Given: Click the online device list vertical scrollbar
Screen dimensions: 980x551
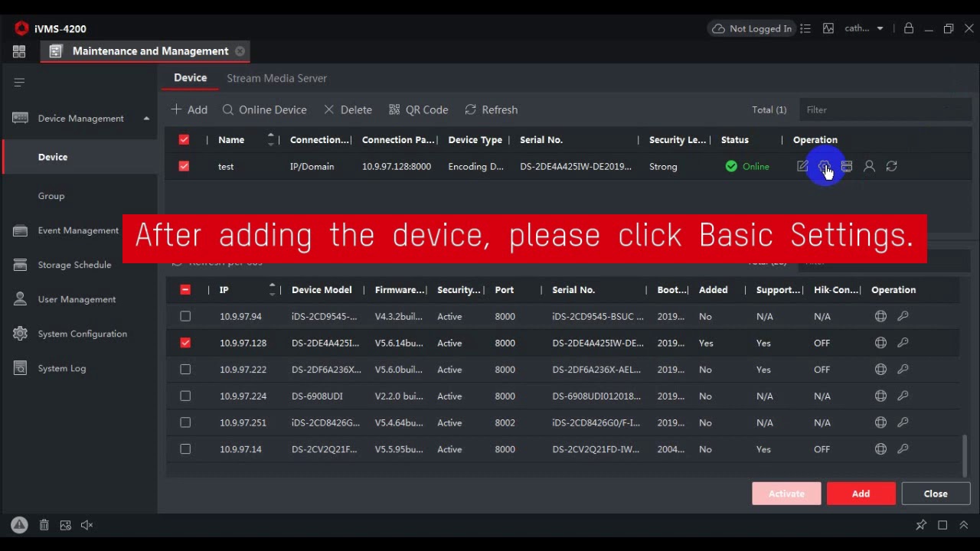Looking at the screenshot, I should pos(965,455).
